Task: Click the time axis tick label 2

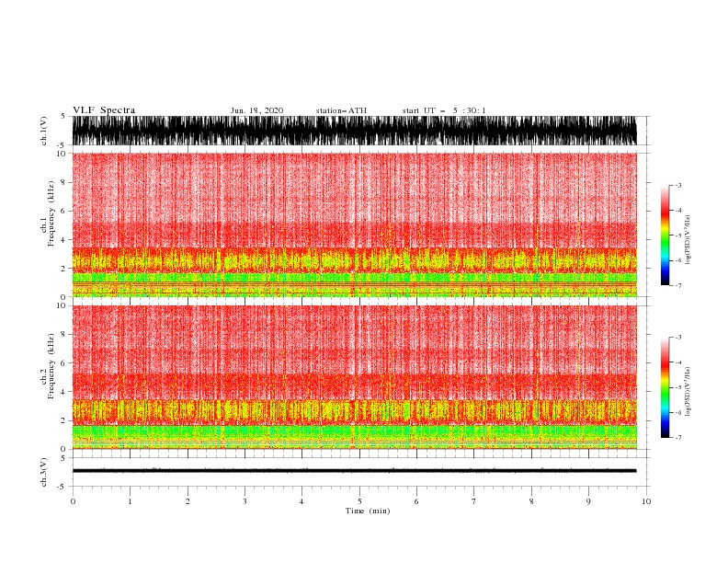Action: (x=188, y=501)
